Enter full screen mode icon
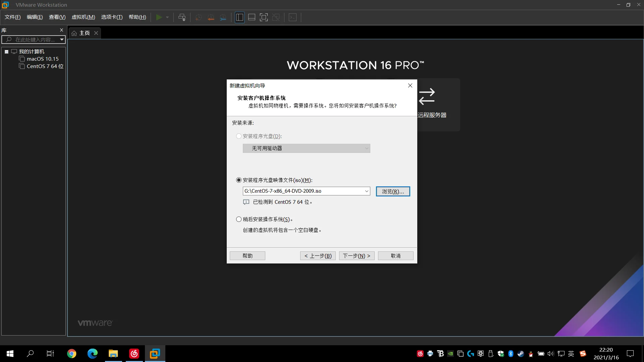Viewport: 644px width, 362px height. coord(264,17)
